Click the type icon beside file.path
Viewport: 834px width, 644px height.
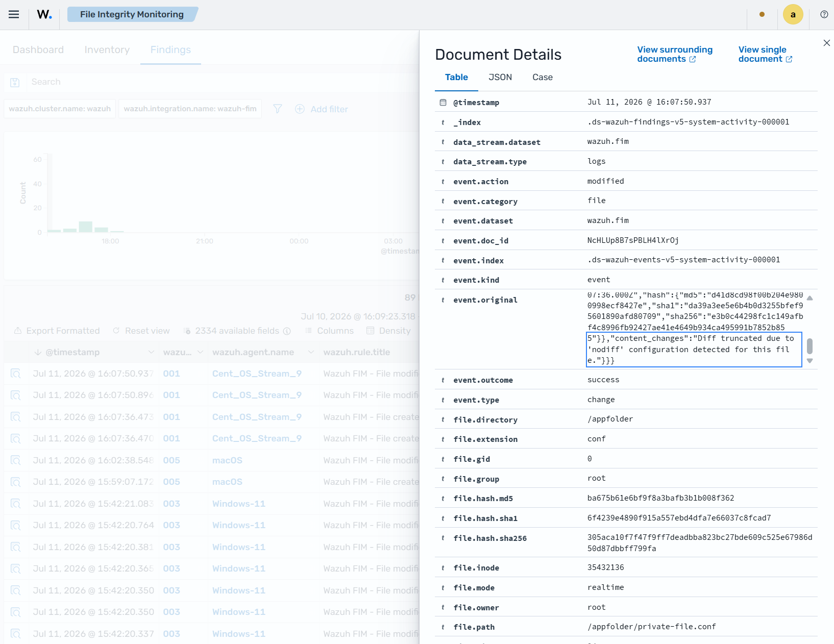[x=443, y=627]
